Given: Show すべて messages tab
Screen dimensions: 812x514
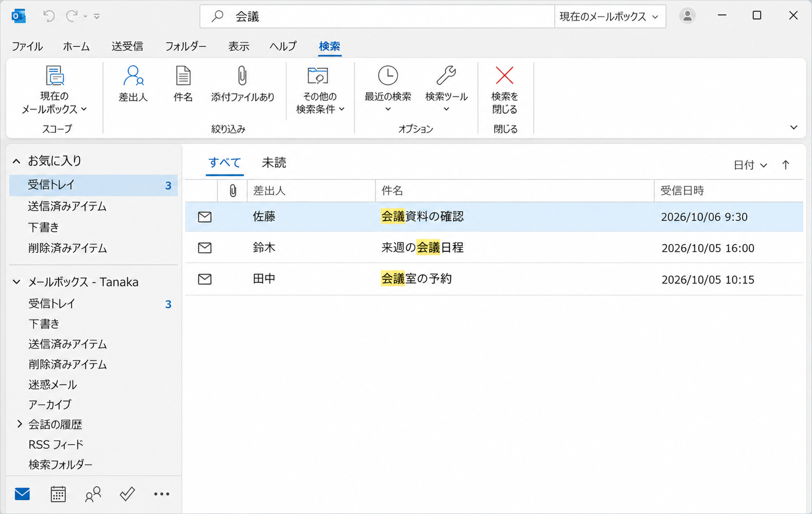Looking at the screenshot, I should pos(225,163).
